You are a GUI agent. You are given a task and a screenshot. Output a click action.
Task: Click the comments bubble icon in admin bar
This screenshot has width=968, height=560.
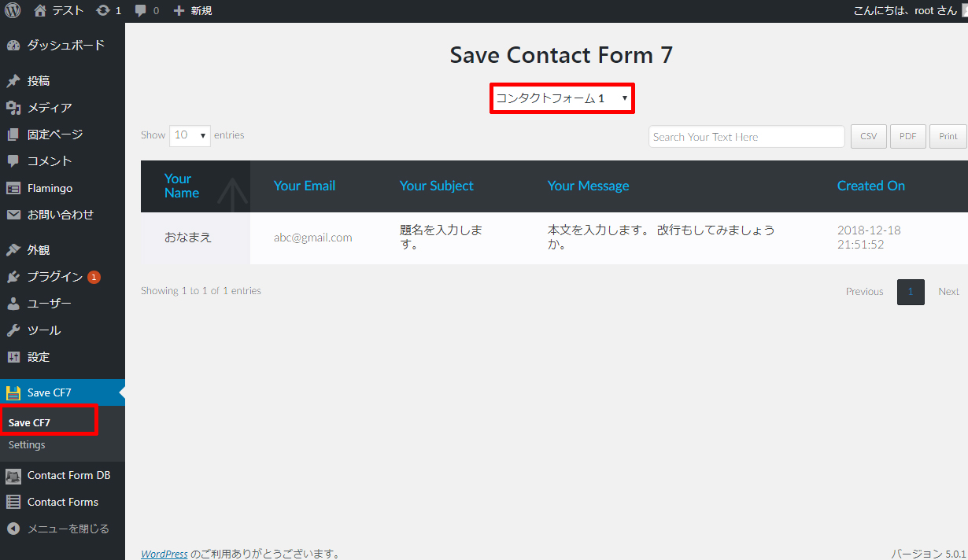coord(141,11)
